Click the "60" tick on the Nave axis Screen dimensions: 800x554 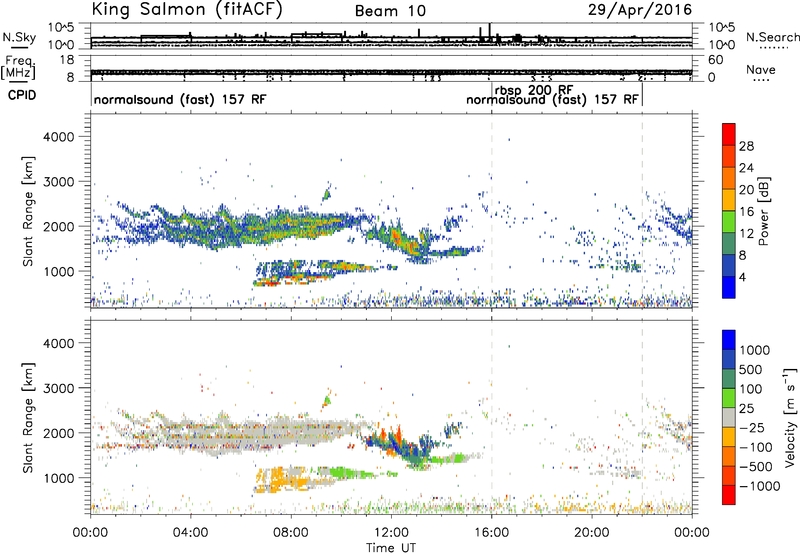click(x=716, y=60)
